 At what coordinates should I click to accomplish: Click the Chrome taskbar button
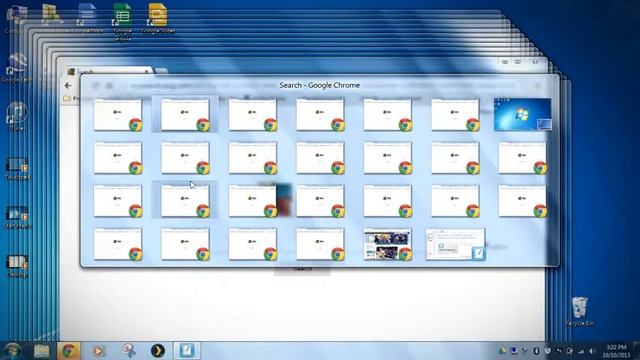click(x=68, y=351)
